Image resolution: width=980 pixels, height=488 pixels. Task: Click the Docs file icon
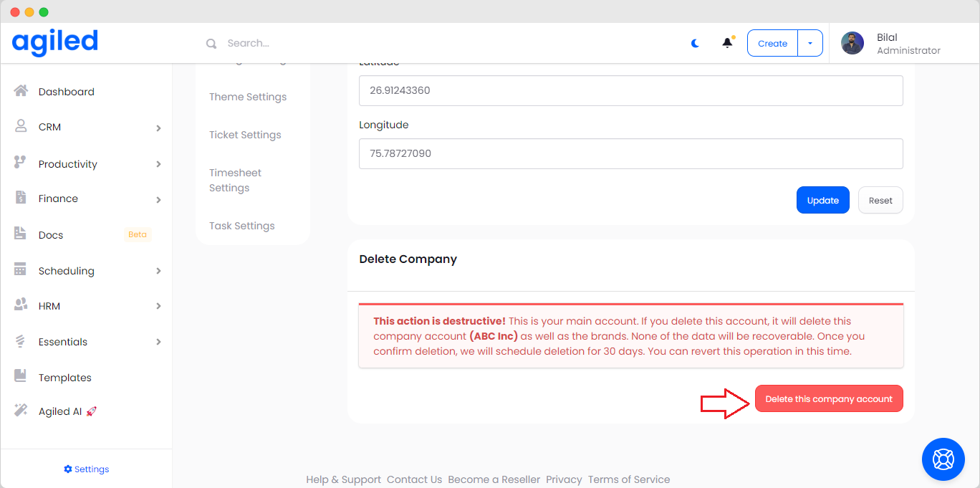(x=21, y=234)
